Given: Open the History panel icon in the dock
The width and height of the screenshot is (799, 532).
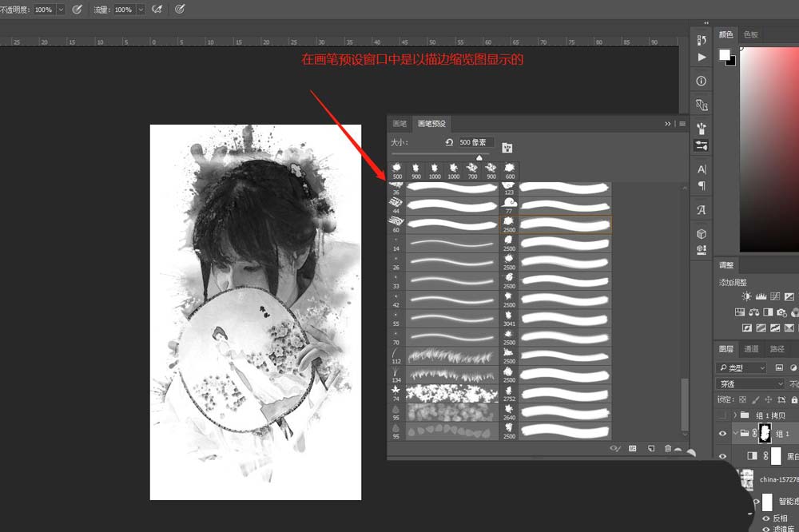Looking at the screenshot, I should coord(702,40).
